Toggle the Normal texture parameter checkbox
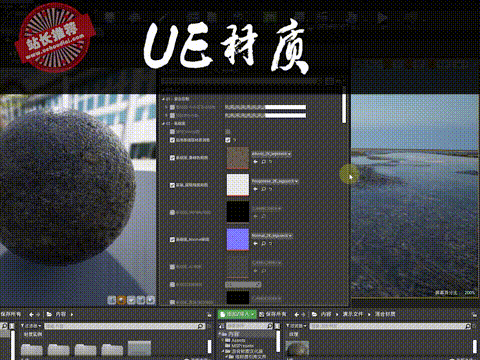The height and width of the screenshot is (360, 480). tap(172, 240)
